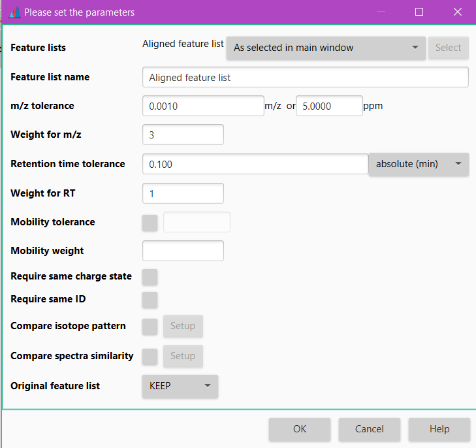Maximize the parameters dialog window
476x448 pixels.
[419, 12]
